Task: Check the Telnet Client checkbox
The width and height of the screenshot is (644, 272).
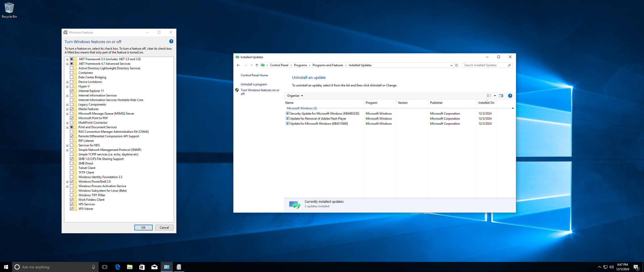Action: pyautogui.click(x=72, y=168)
